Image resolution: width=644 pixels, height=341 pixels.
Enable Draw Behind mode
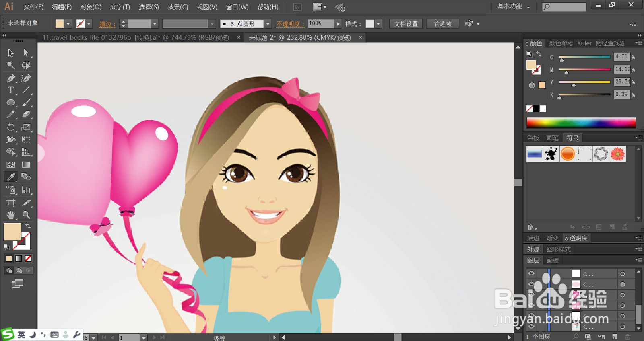point(19,271)
